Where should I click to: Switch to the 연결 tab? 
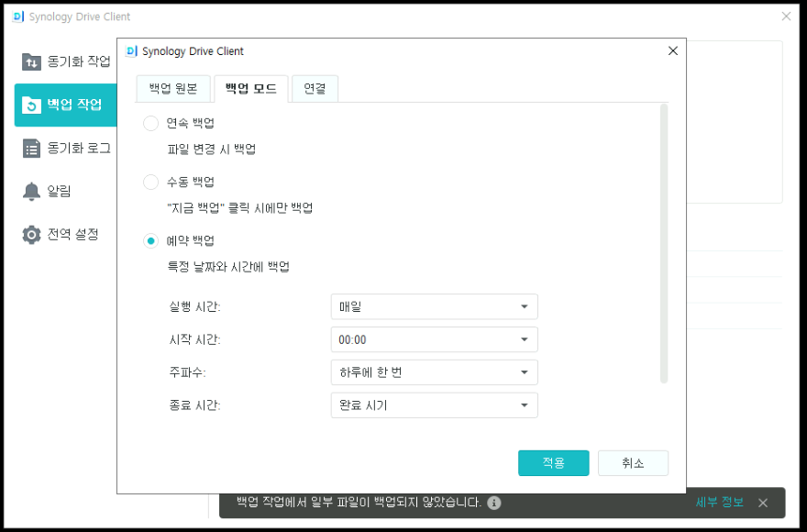coord(315,89)
